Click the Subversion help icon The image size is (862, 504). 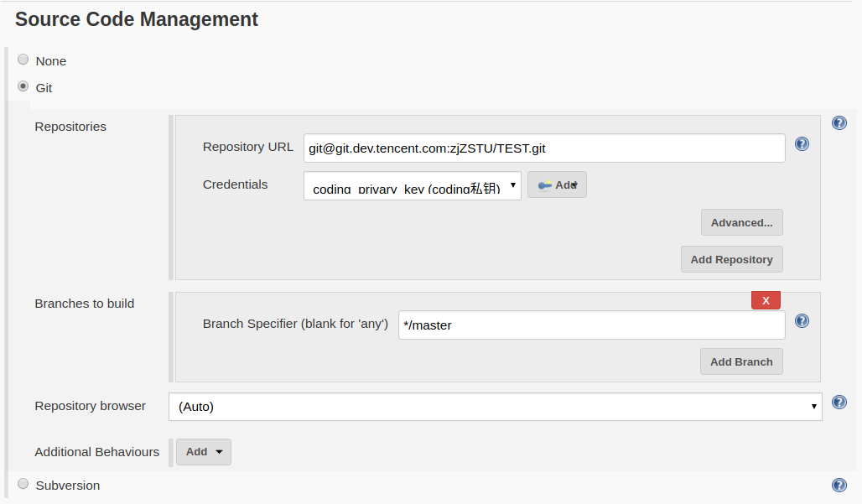pyautogui.click(x=839, y=485)
